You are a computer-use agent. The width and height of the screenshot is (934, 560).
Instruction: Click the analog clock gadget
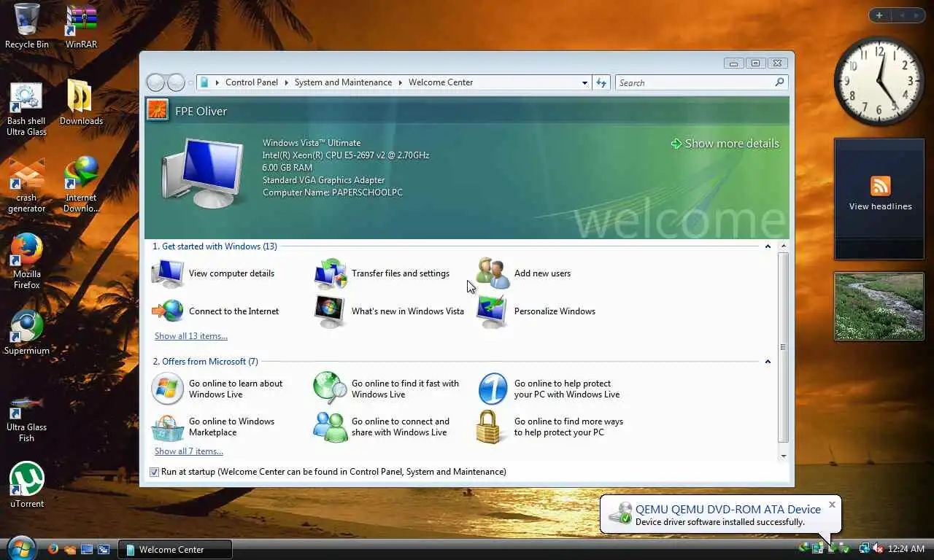[x=879, y=81]
